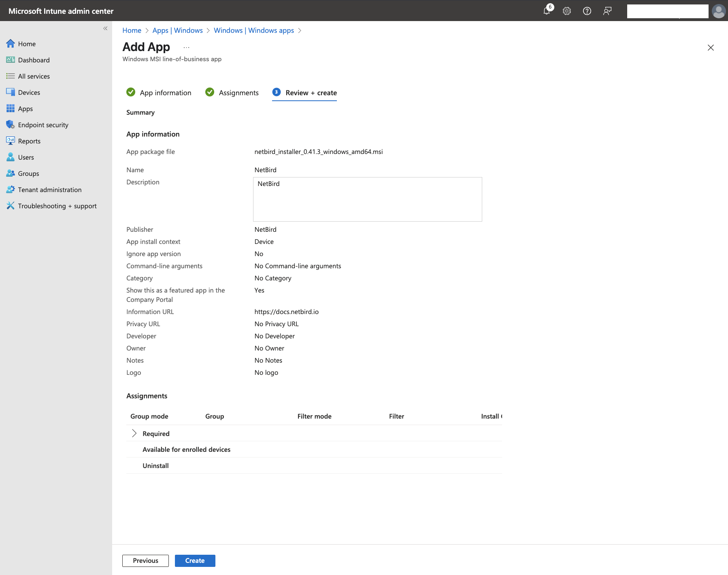Collapse the left navigation pane
The height and width of the screenshot is (575, 728).
(x=105, y=28)
